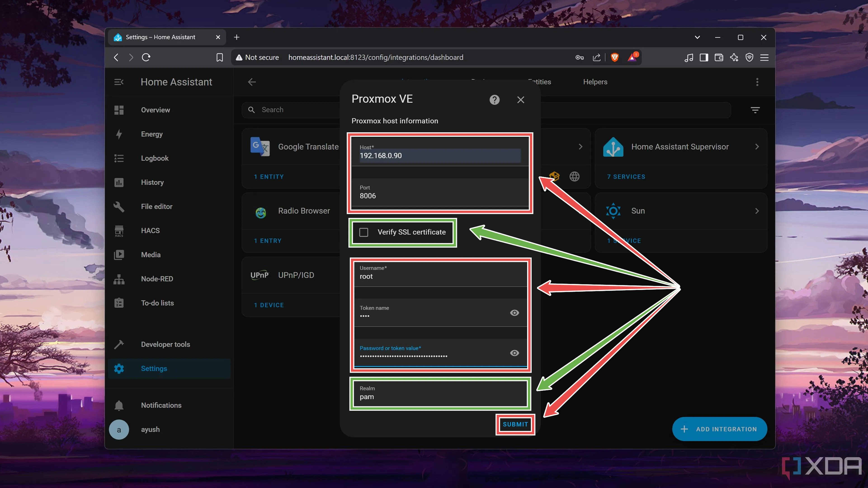Open the HACS store icon
This screenshot has height=488, width=868.
119,231
